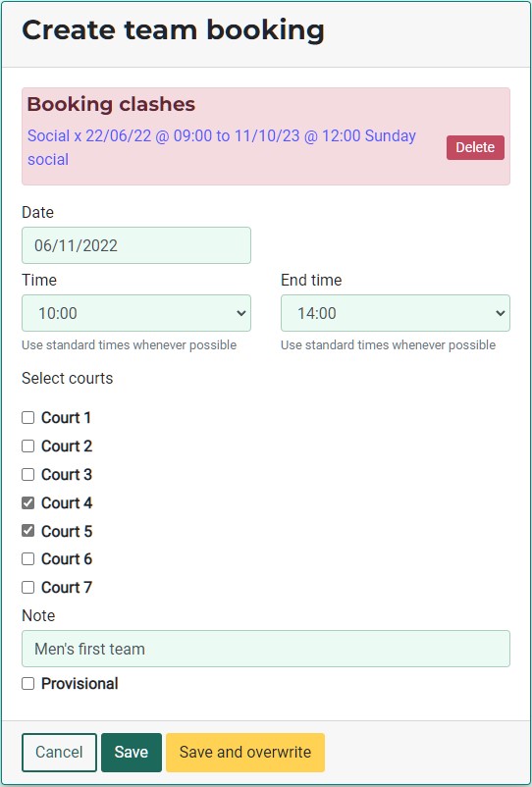Click the Court 7 label text

[67, 587]
